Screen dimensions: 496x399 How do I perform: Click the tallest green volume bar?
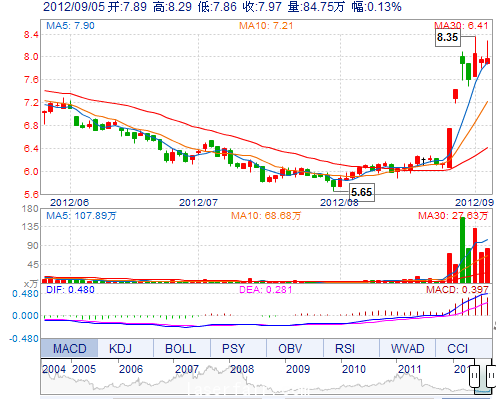pyautogui.click(x=462, y=250)
